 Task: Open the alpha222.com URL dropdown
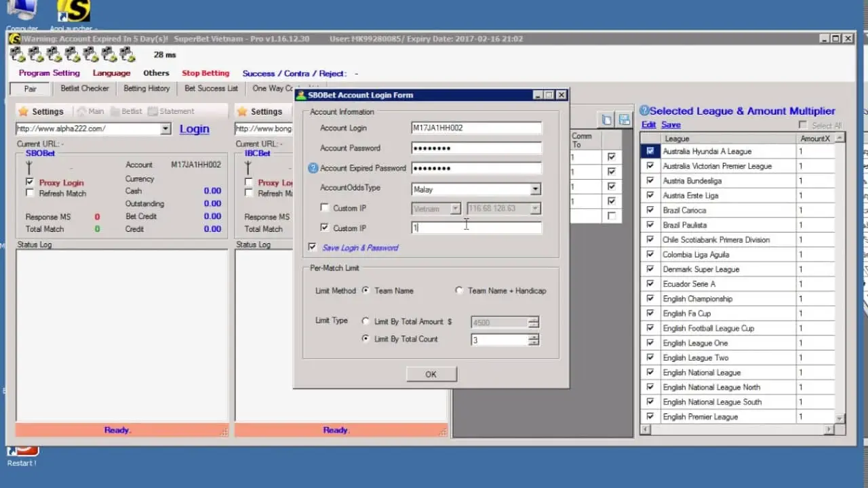(x=165, y=129)
